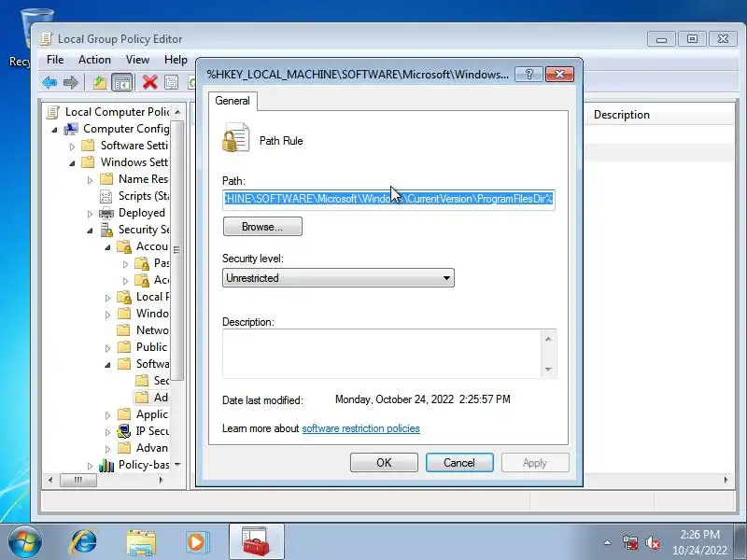The image size is (747, 560).
Task: Click the Browse... button
Action: pos(262,227)
